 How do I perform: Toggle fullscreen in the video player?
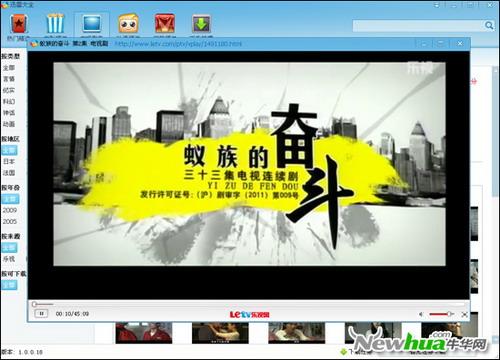pyautogui.click(x=464, y=314)
